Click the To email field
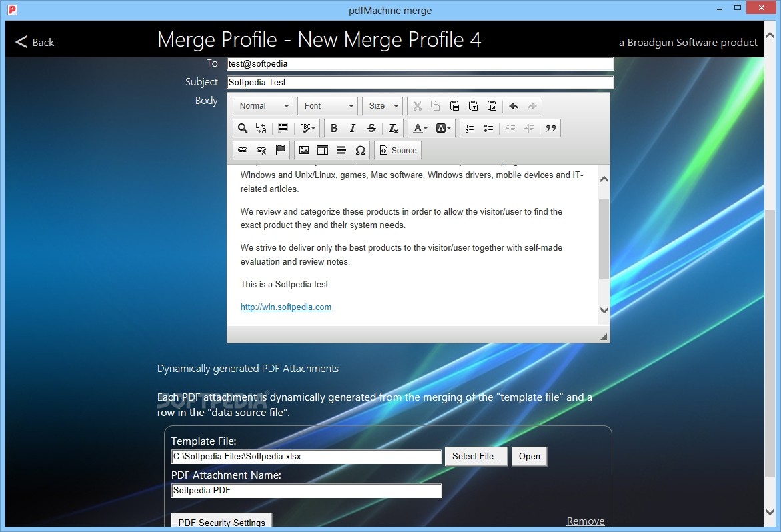The width and height of the screenshot is (781, 532). click(420, 64)
